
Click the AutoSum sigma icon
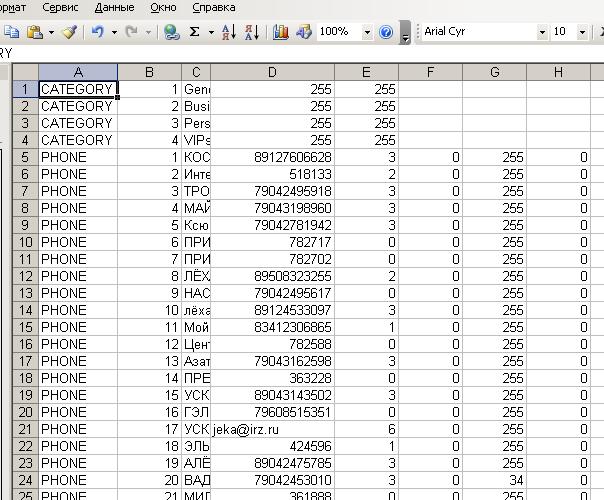(195, 32)
